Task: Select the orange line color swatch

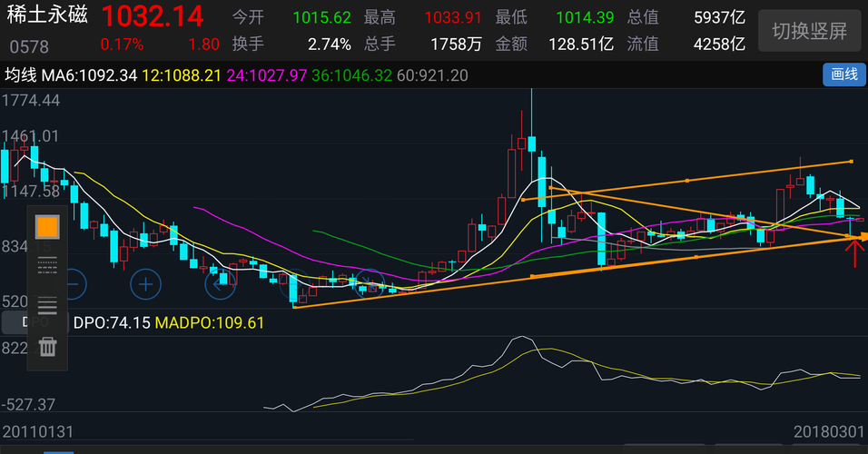Action: [x=47, y=228]
